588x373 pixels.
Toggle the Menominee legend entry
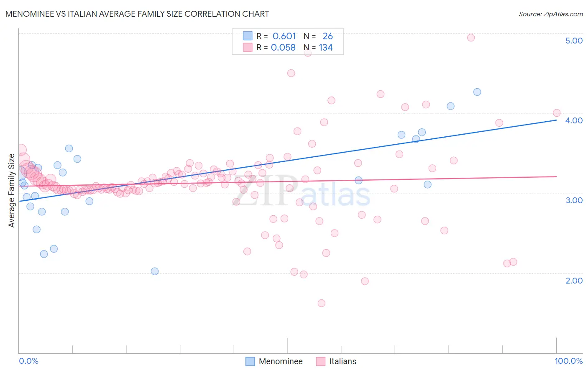click(274, 361)
